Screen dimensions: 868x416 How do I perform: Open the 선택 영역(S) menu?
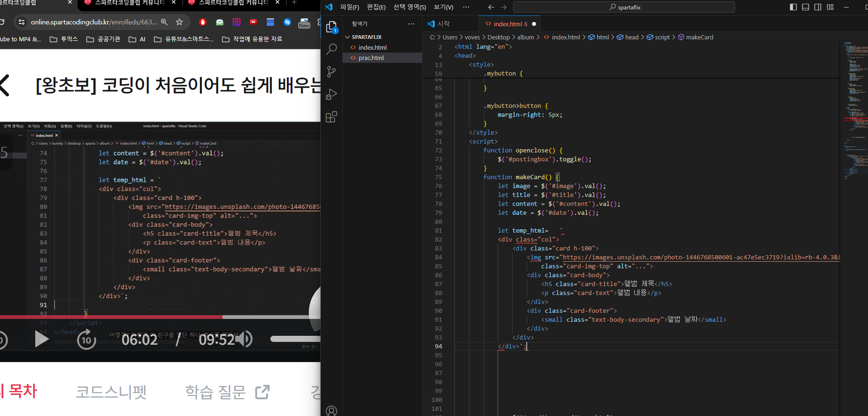[410, 7]
